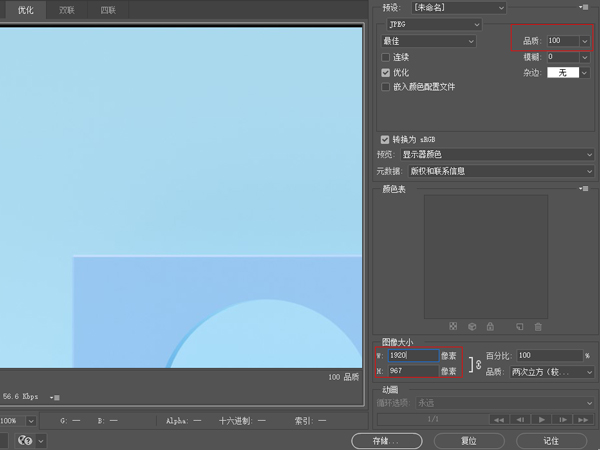This screenshot has height=450, width=600.
Task: Switch to the 四联 (4-Up) tab
Action: pos(107,10)
